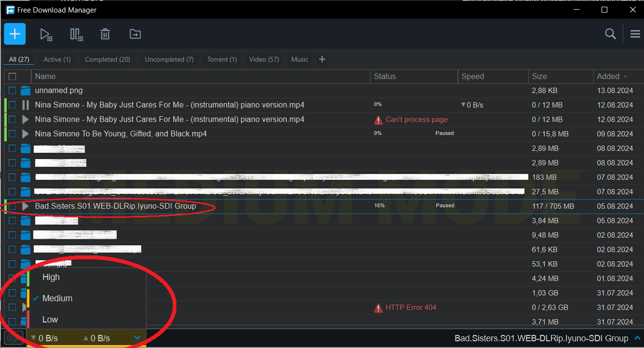Check the box for the 61,6 KB download
This screenshot has width=644, height=348.
point(13,250)
